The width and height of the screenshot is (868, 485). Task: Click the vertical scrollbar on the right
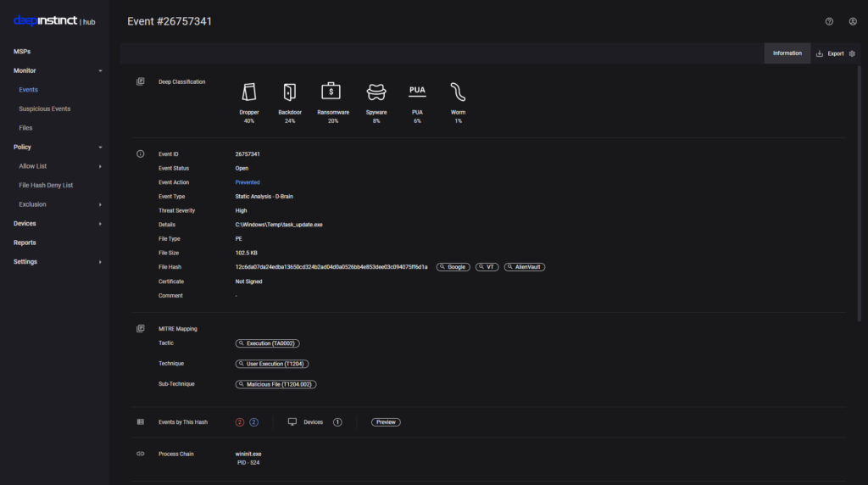860,194
